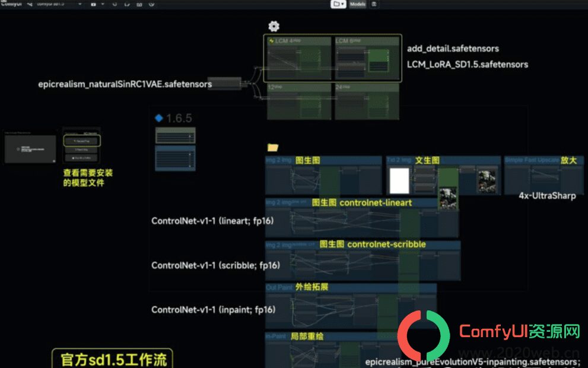This screenshot has width=588, height=368.
Task: Select the LCM 8-step group header
Action: 367,40
